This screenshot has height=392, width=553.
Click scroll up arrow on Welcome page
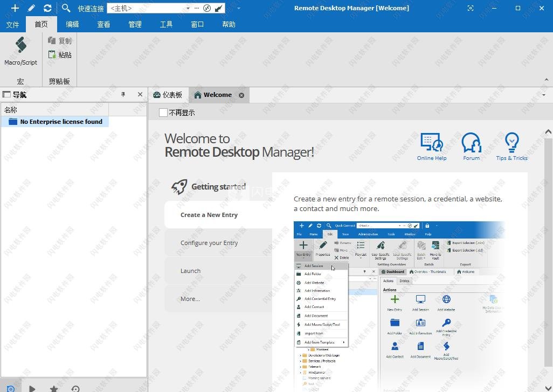548,132
